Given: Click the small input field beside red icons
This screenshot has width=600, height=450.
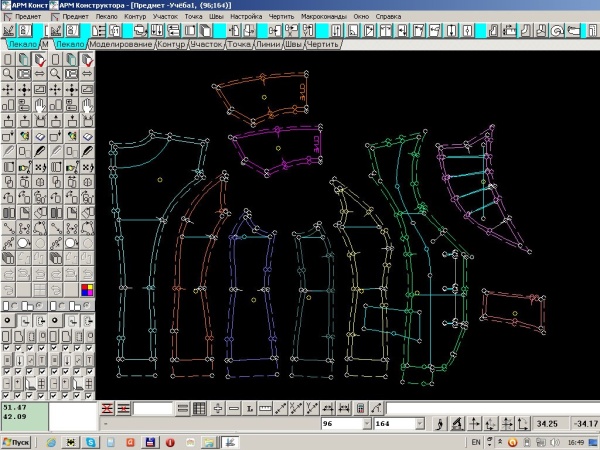Looking at the screenshot, I should 153,409.
